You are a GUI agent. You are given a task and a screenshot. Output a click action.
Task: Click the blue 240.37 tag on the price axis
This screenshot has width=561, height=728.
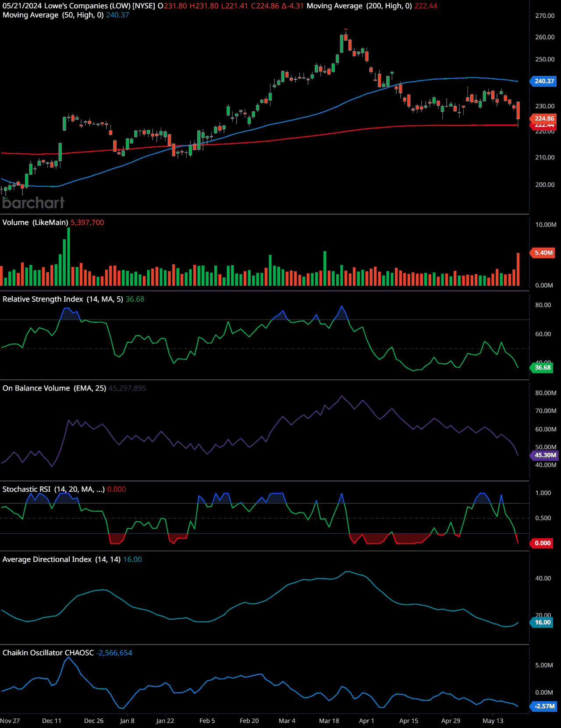544,81
